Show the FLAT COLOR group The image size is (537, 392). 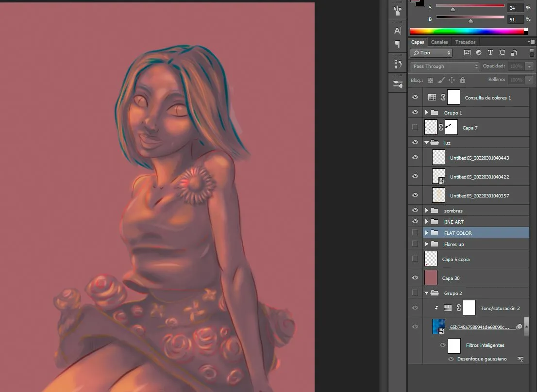[x=415, y=232]
